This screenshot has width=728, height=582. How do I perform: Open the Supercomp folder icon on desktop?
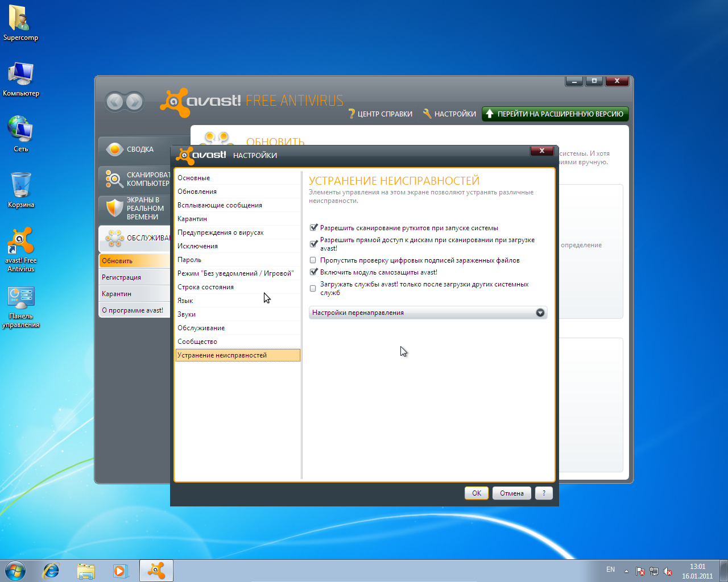20,23
